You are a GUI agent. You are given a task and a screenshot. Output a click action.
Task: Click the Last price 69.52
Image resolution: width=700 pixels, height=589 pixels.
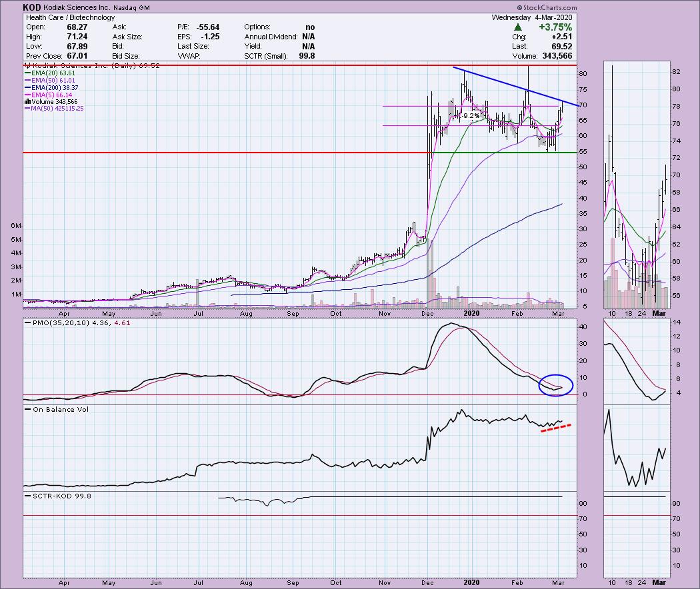(x=561, y=47)
